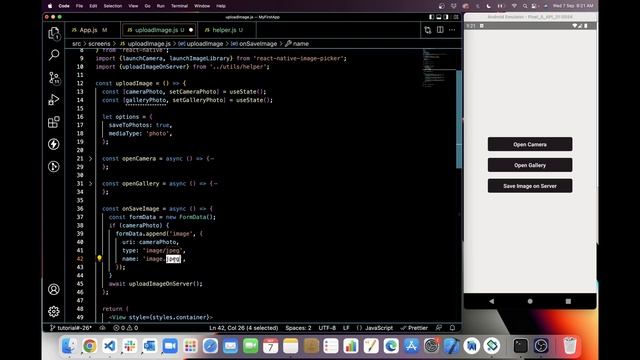Image resolution: width=640 pixels, height=360 pixels.
Task: Open Finder from the dock
Action: [x=69, y=346]
